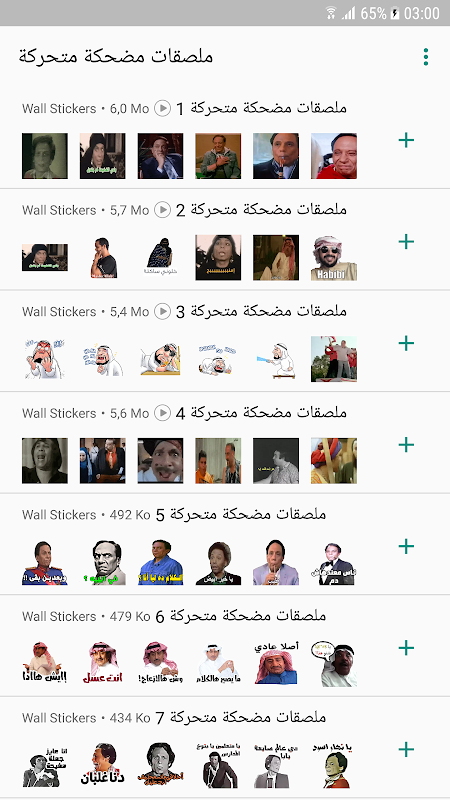Image resolution: width=450 pixels, height=800 pixels.
Task: Add sticker pack 2 with plus icon
Action: tap(406, 241)
